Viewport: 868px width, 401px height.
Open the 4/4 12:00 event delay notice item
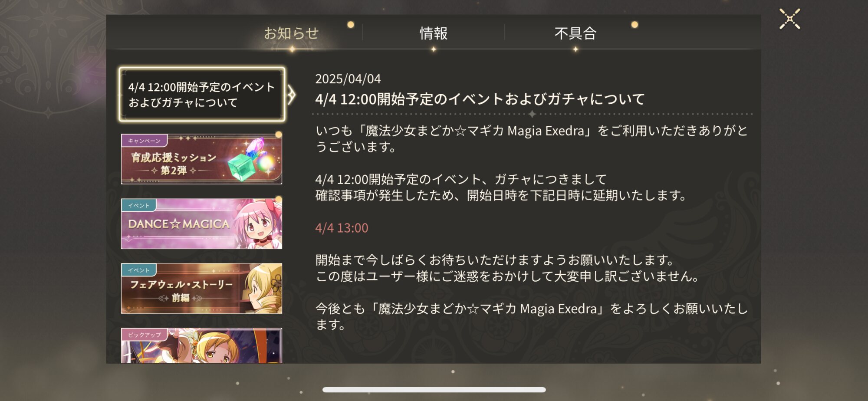pyautogui.click(x=202, y=95)
